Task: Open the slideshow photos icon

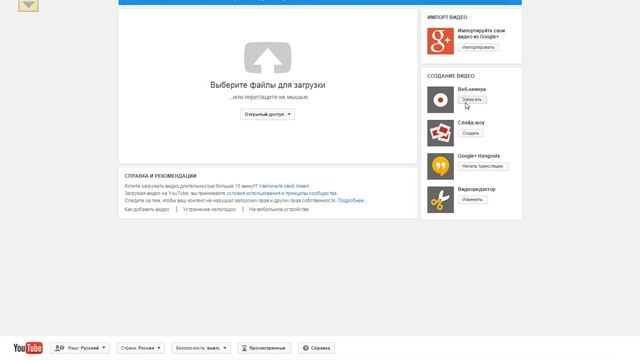Action: [x=440, y=133]
